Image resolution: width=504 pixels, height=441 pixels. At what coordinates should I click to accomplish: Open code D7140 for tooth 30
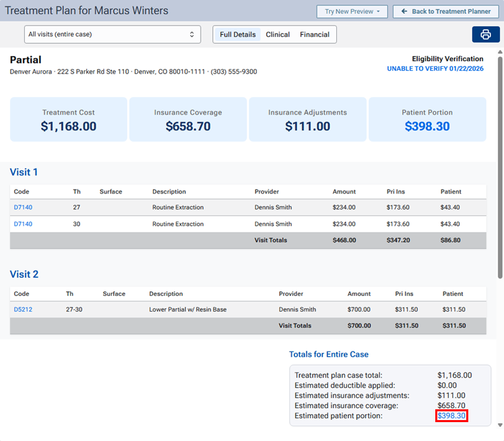point(23,224)
